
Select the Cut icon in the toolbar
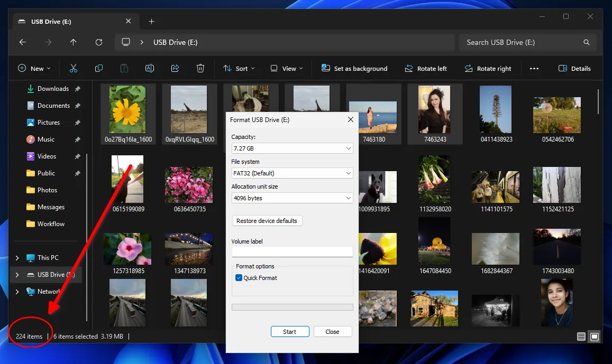coord(74,68)
